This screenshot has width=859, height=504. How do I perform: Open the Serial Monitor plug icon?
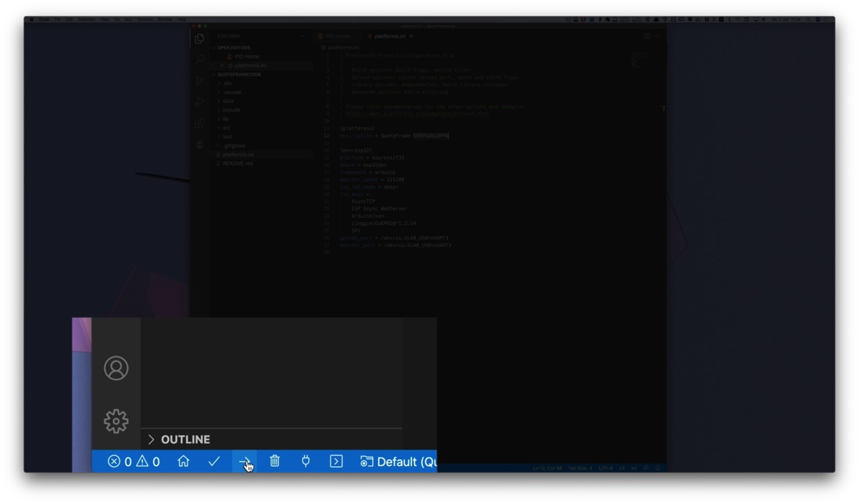(x=306, y=462)
